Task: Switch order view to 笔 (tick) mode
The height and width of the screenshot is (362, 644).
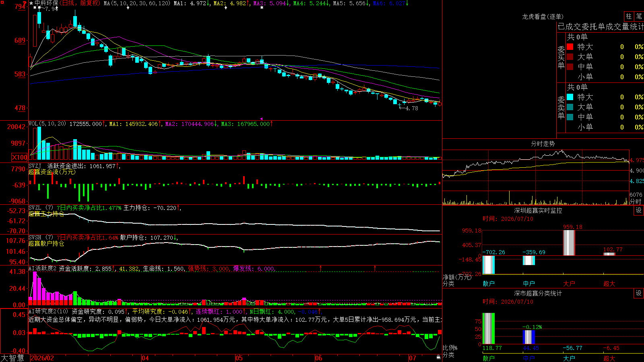Action: [x=639, y=16]
